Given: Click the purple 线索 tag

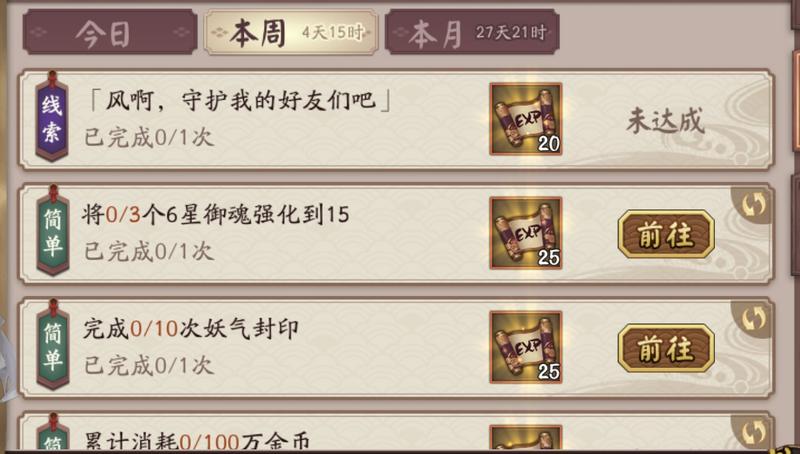Looking at the screenshot, I should pyautogui.click(x=52, y=117).
